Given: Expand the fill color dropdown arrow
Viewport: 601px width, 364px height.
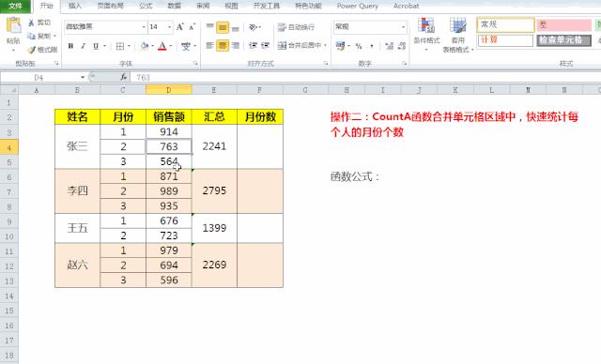Looking at the screenshot, I should [152, 46].
